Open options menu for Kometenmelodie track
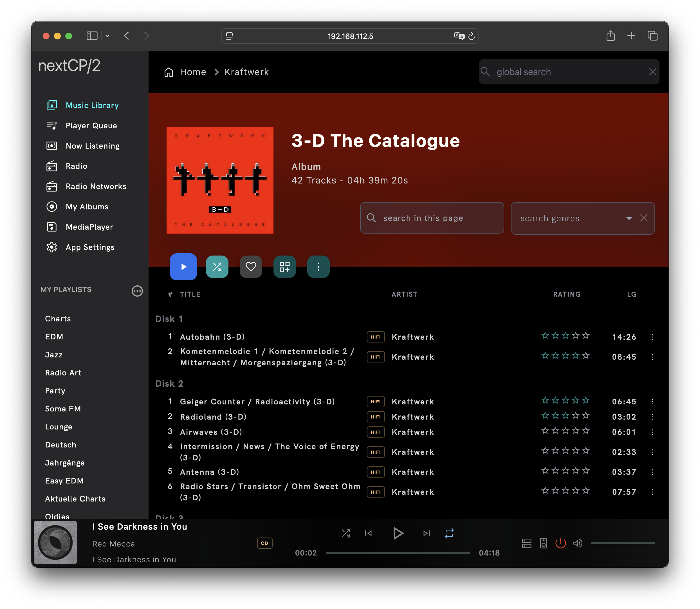This screenshot has width=700, height=609. coord(652,357)
